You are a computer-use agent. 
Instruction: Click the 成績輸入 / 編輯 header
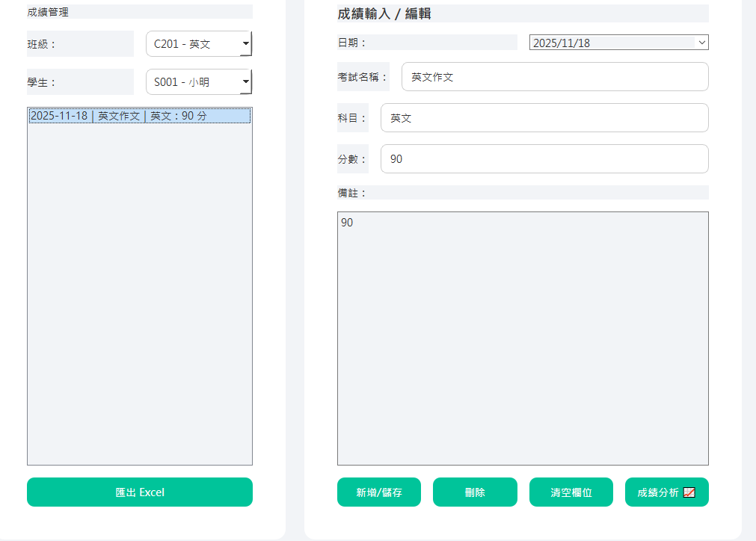pyautogui.click(x=523, y=13)
